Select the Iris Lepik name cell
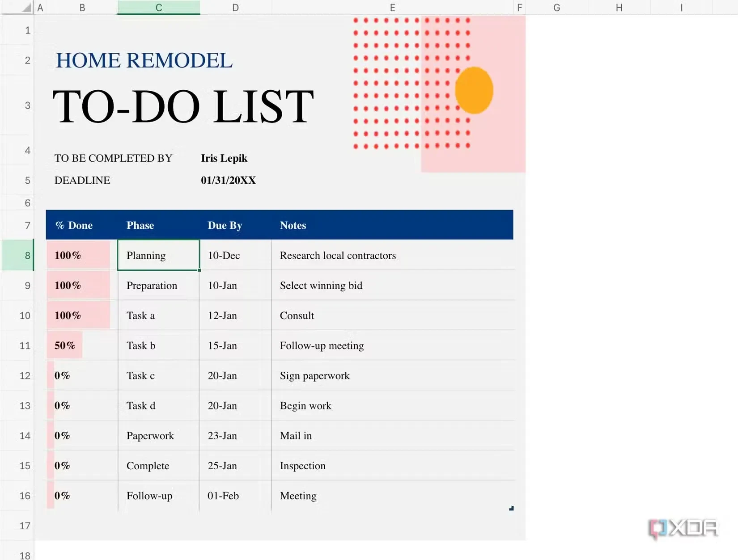 (224, 158)
